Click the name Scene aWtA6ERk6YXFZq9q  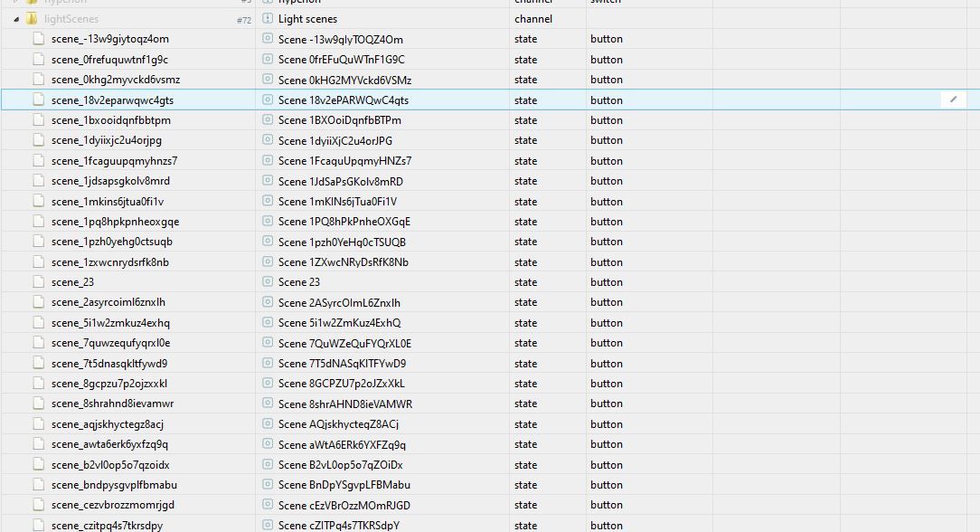[x=342, y=444]
